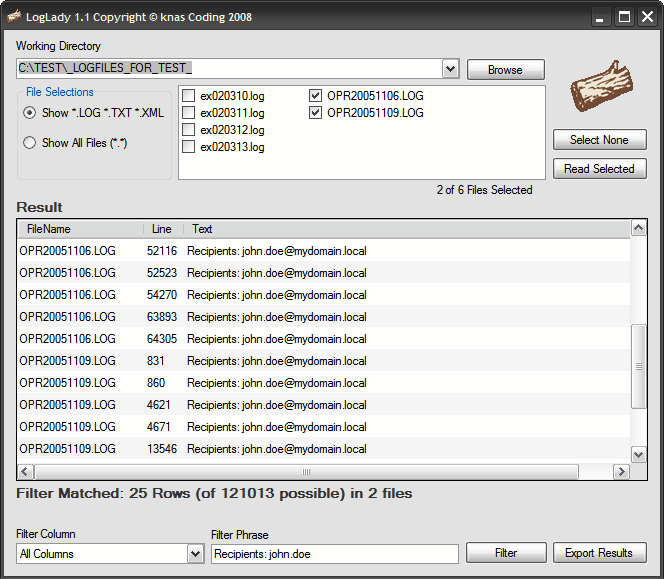Click the All Columns combo box
This screenshot has height=579, width=664.
coord(111,554)
